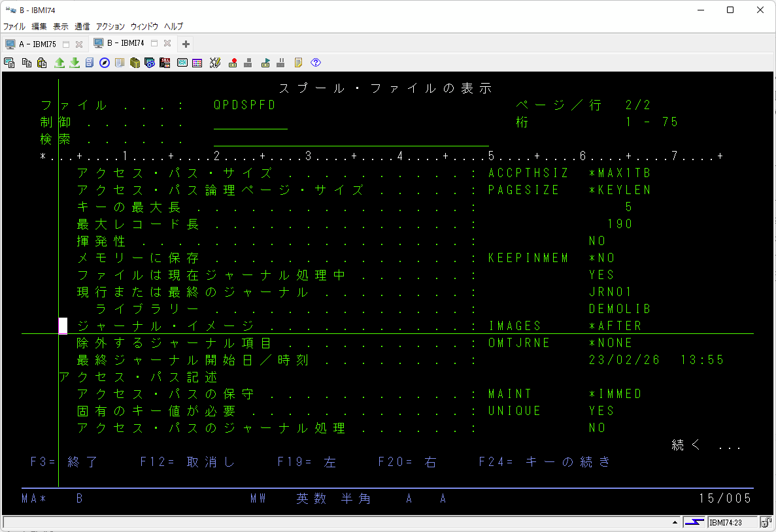
Task: Start recording a macro
Action: pyautogui.click(x=233, y=62)
